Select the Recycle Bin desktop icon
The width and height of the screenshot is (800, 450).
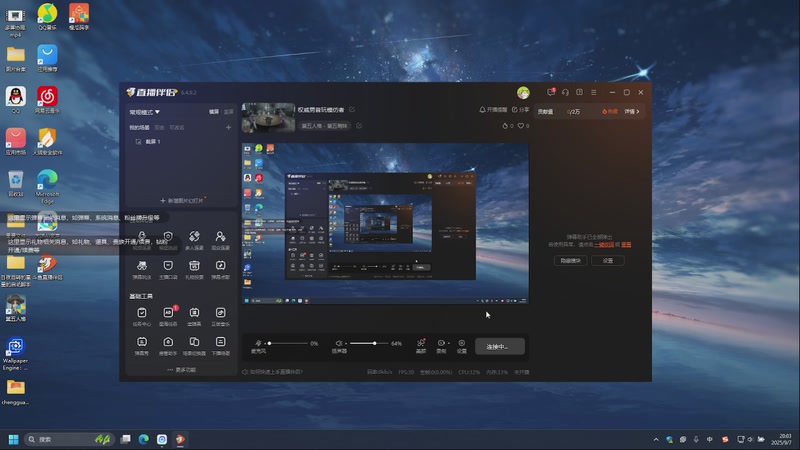tap(15, 184)
